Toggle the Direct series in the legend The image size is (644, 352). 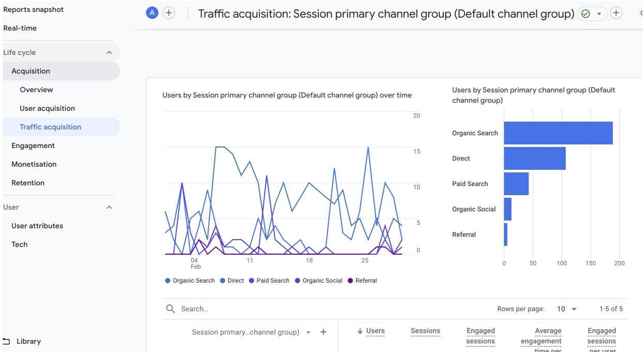coord(232,280)
